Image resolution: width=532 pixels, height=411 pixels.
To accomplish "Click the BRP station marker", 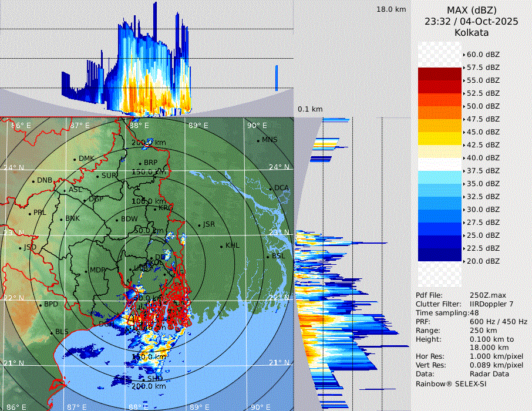I will tap(140, 163).
